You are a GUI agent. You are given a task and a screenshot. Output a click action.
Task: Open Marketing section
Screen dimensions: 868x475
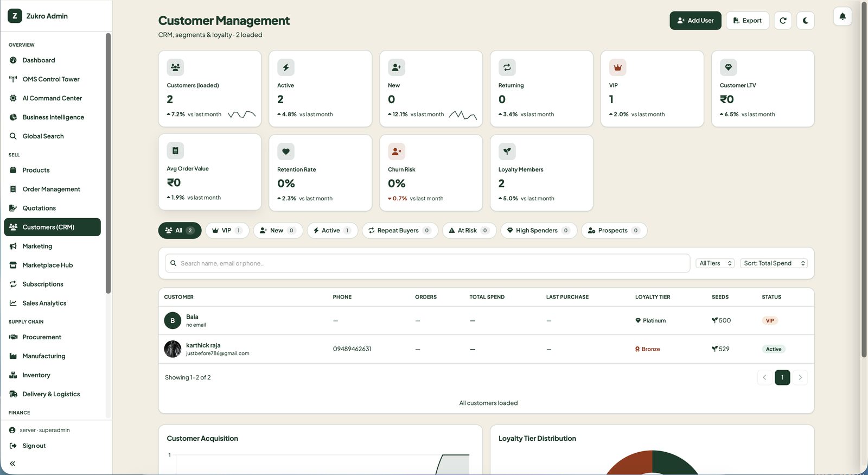[x=52, y=246]
